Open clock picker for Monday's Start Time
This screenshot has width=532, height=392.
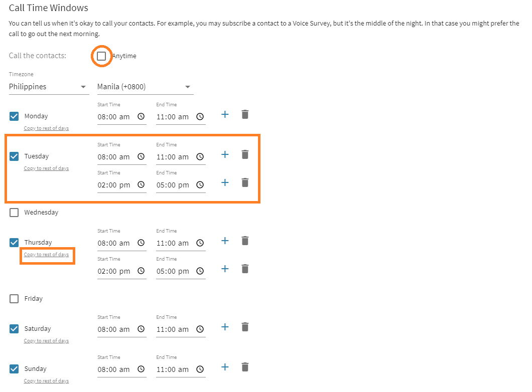point(141,117)
